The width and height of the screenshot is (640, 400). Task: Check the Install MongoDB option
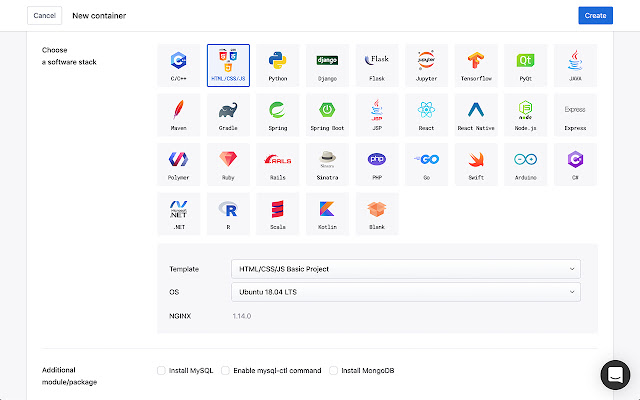pos(333,371)
